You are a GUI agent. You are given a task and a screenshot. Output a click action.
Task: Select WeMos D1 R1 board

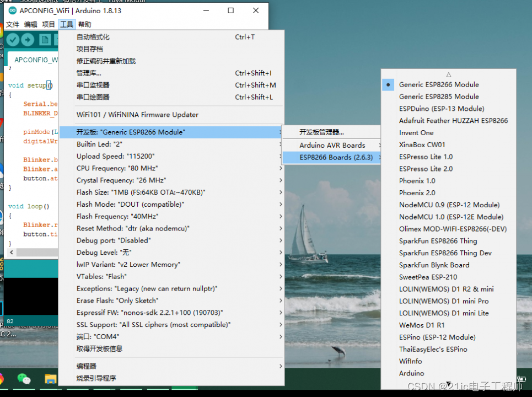(x=449, y=325)
